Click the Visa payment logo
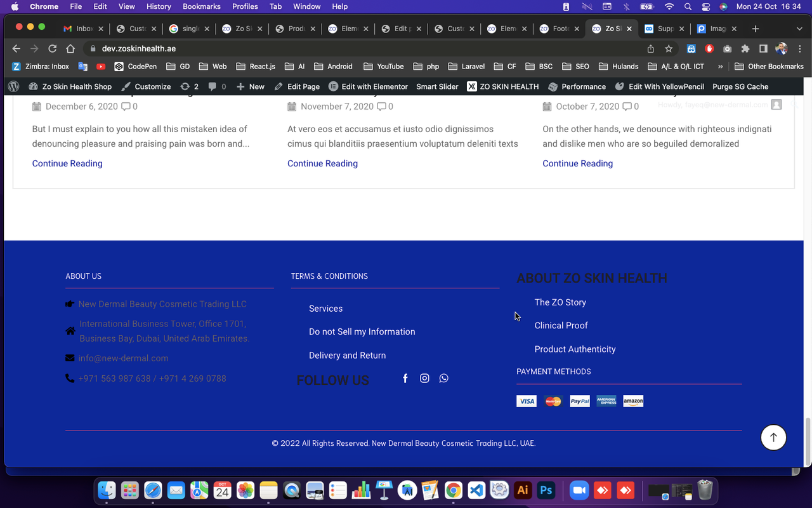Viewport: 812px width, 508px height. click(x=527, y=401)
